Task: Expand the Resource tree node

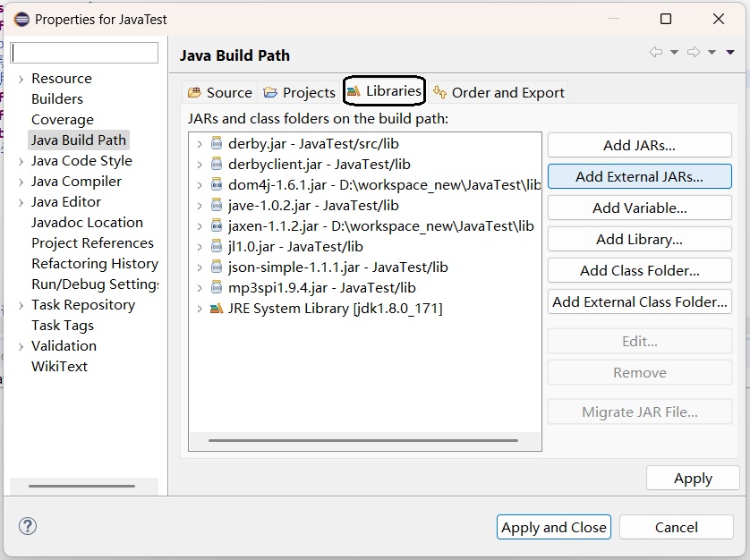Action: click(21, 79)
